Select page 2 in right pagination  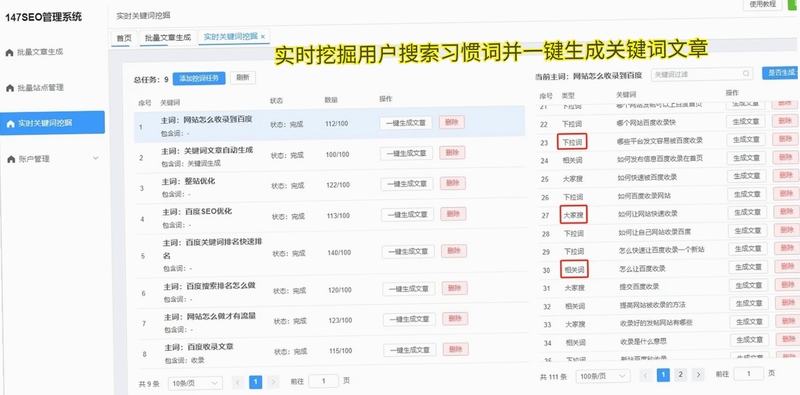click(680, 375)
